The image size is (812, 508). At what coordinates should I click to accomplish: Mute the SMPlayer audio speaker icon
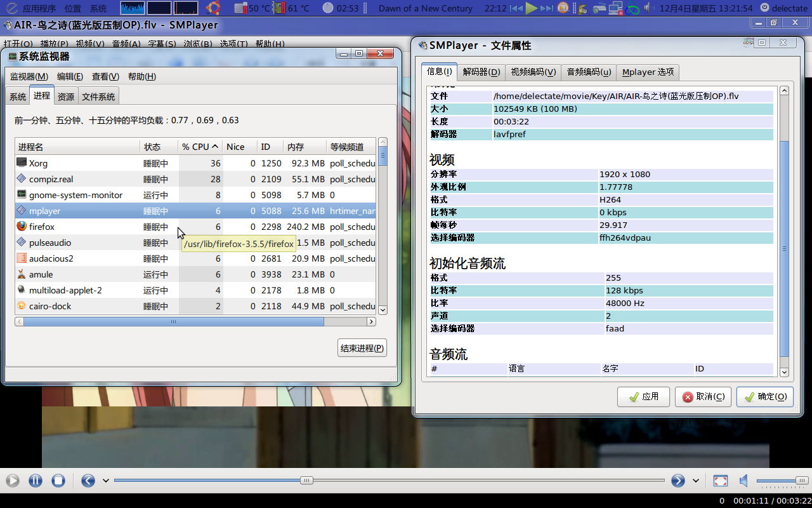tap(744, 481)
